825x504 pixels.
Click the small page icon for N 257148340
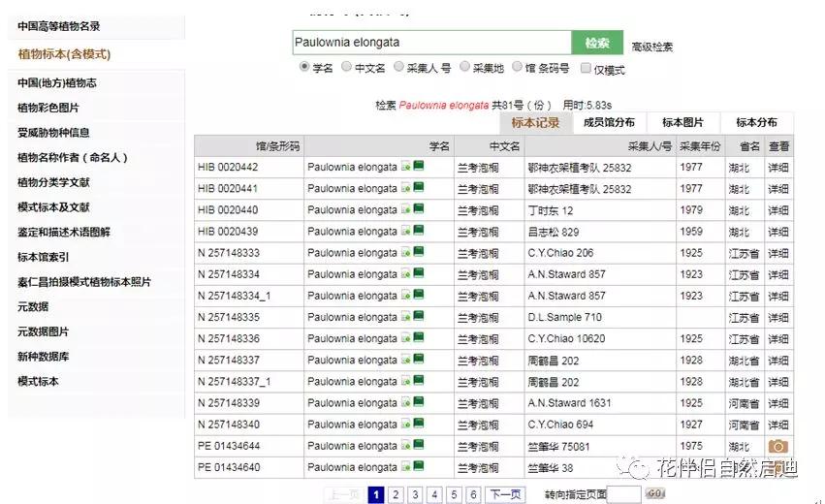[x=405, y=424]
